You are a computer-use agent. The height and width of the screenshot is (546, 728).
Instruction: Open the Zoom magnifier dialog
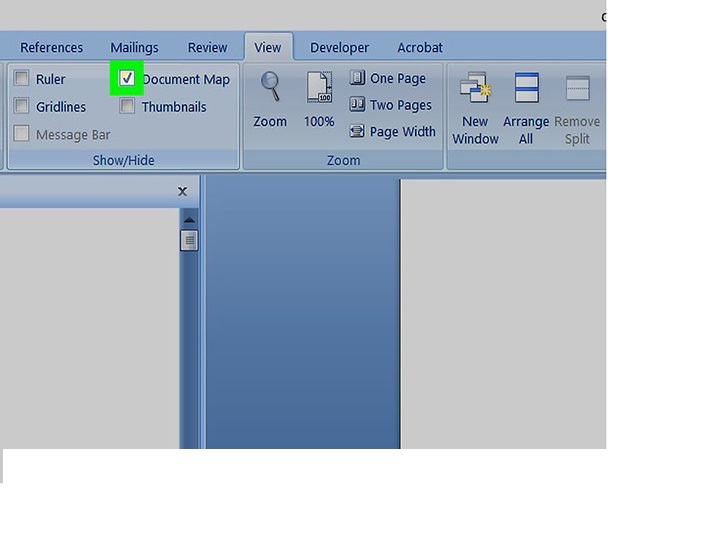[270, 100]
